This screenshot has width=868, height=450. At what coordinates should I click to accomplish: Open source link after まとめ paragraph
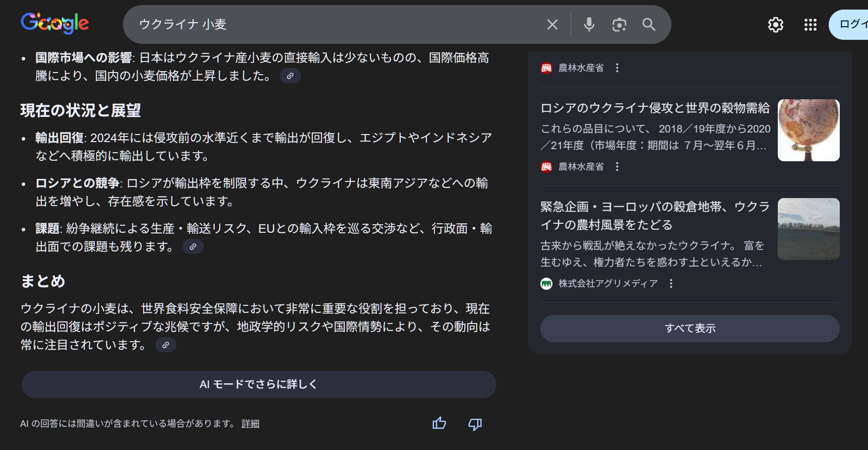point(165,345)
